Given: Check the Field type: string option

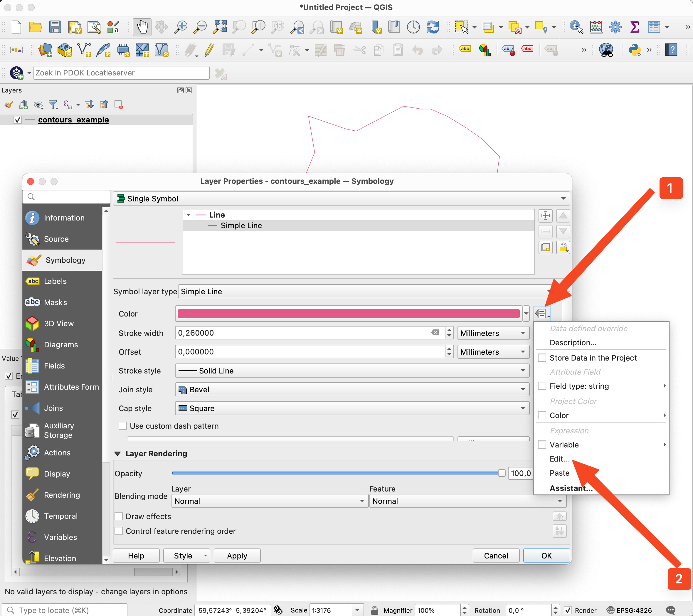Looking at the screenshot, I should (x=542, y=386).
